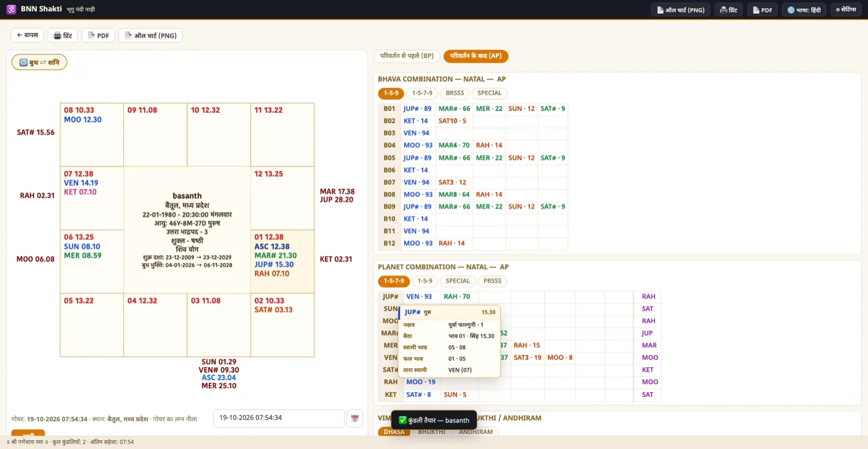Screen dimensions: 868x449
Task: Select परिवर्तन के बाद (AP) view
Action: 476,56
